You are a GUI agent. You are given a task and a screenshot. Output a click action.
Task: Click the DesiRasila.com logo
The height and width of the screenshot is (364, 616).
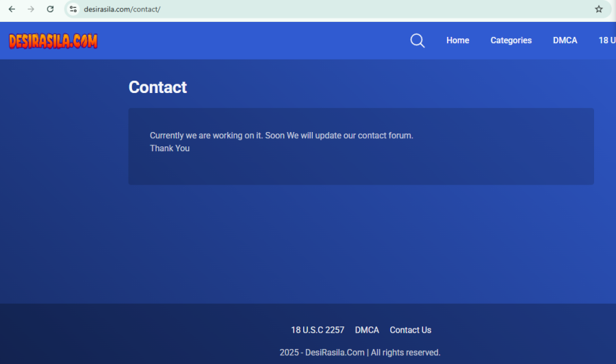click(x=53, y=41)
